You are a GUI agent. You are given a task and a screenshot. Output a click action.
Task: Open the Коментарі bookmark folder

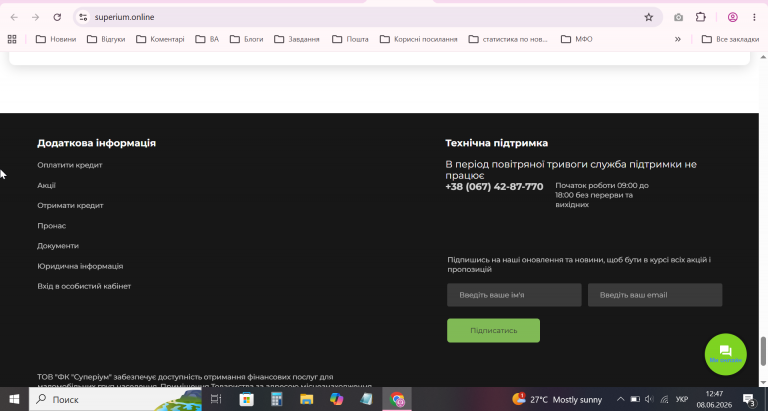click(x=160, y=39)
